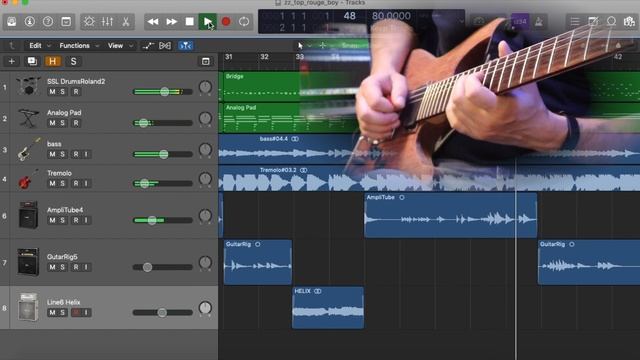
Task: Open the Note Pads icon
Action: tap(593, 22)
